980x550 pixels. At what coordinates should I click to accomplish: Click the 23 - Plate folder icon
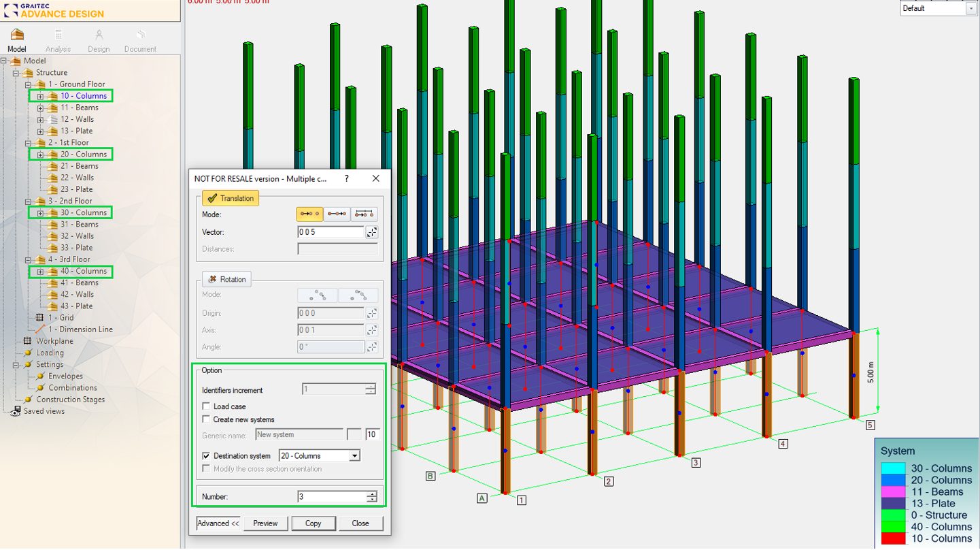(x=52, y=189)
